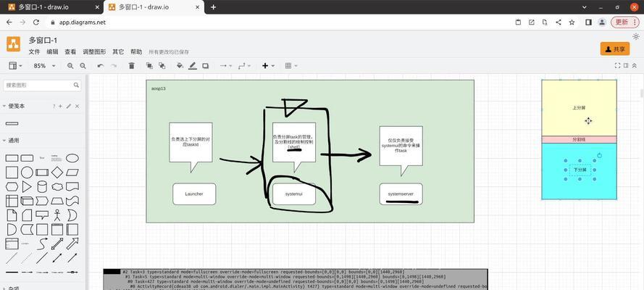Open the table dropdown

coord(290,66)
